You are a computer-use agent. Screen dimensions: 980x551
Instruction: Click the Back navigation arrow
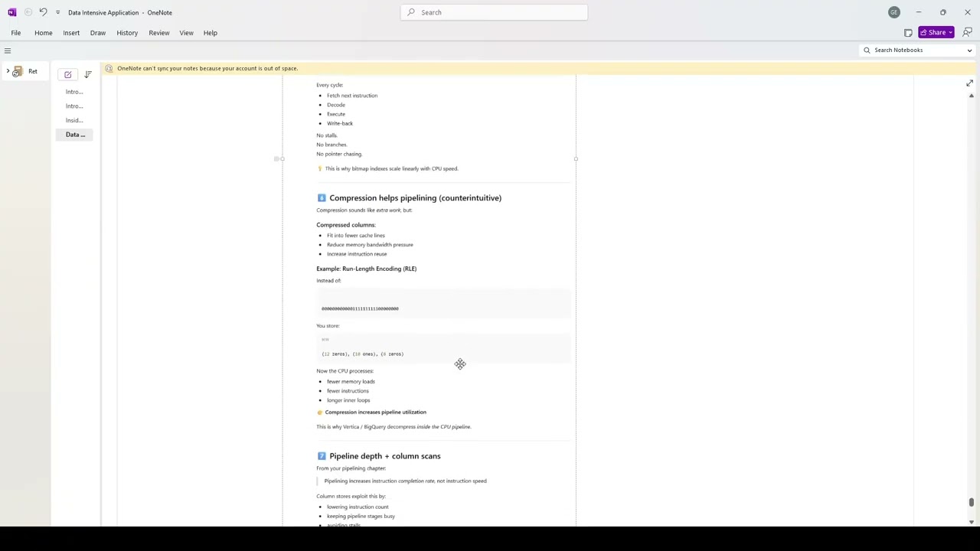coord(28,12)
